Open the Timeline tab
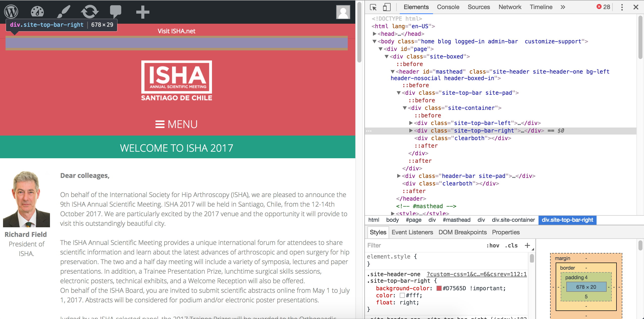 point(541,7)
